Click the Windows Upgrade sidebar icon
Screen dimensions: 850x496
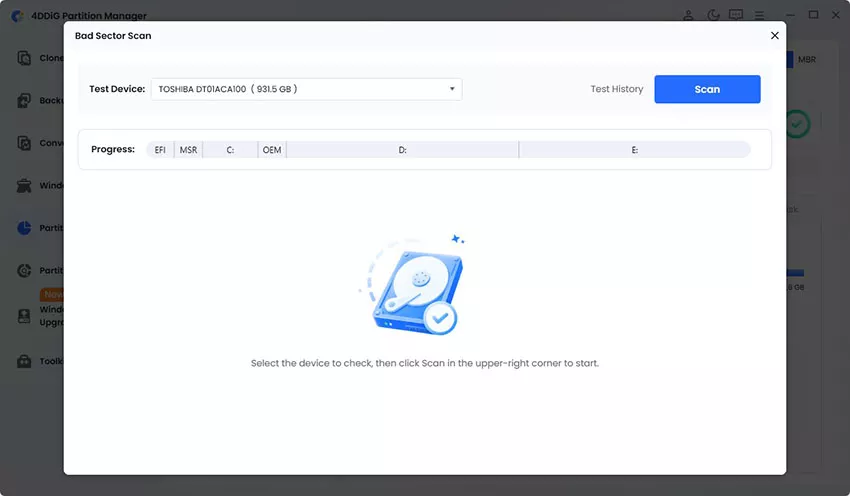point(24,316)
